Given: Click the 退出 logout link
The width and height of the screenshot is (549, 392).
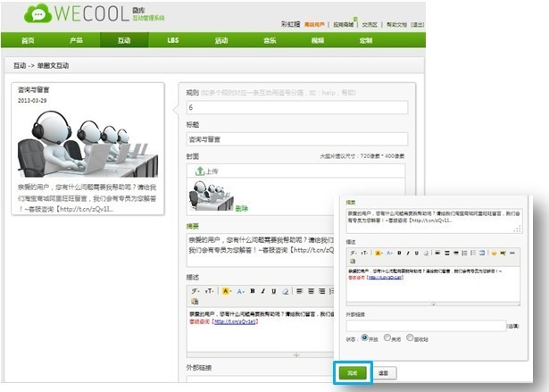Looking at the screenshot, I should (x=417, y=24).
